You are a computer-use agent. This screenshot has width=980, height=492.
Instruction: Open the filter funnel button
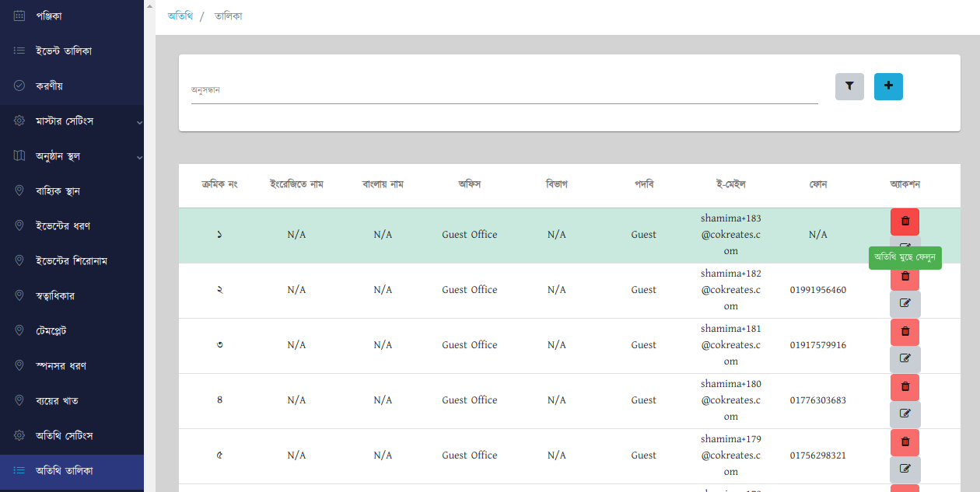[x=849, y=86]
